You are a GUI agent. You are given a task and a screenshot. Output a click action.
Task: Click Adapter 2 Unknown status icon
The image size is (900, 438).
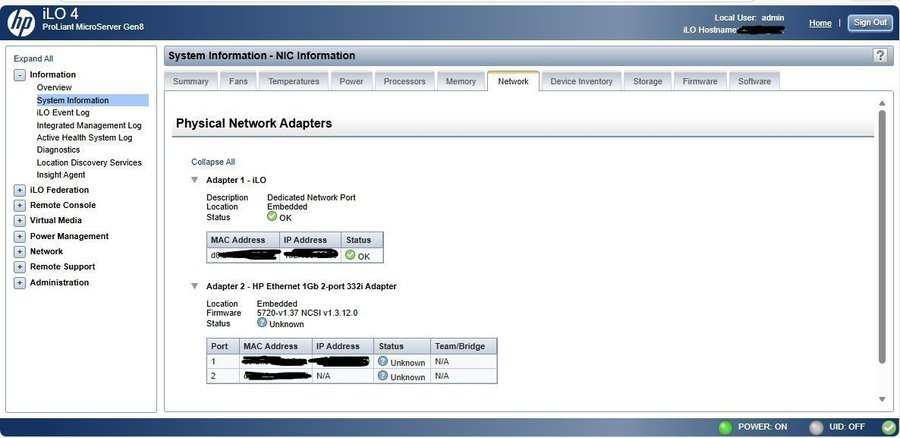tap(262, 322)
